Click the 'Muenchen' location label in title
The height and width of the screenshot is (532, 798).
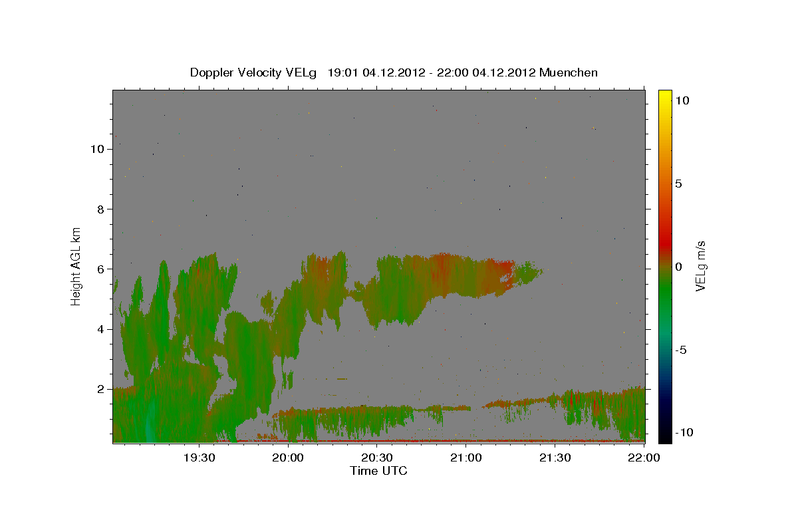(569, 72)
